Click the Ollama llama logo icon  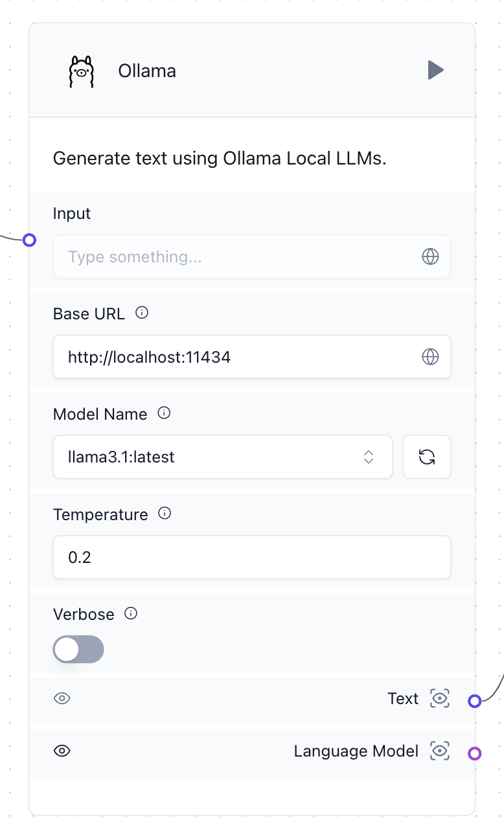click(x=81, y=71)
